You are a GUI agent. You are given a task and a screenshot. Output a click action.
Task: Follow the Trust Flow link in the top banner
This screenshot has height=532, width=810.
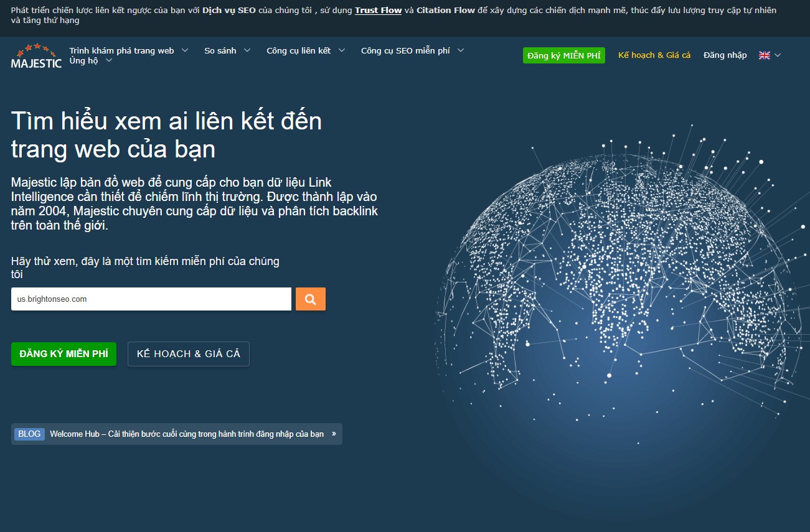pos(378,11)
